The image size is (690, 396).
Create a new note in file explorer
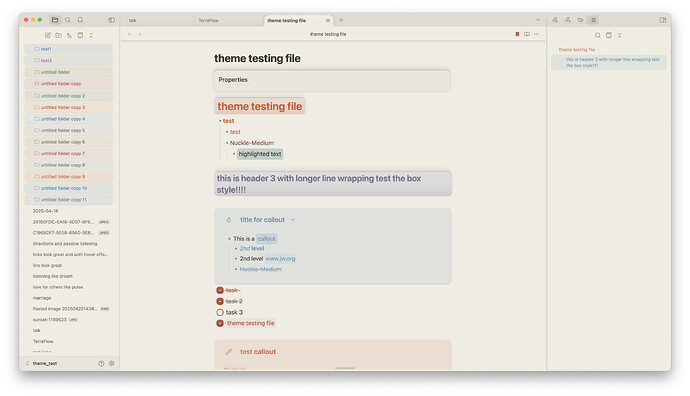click(x=48, y=35)
